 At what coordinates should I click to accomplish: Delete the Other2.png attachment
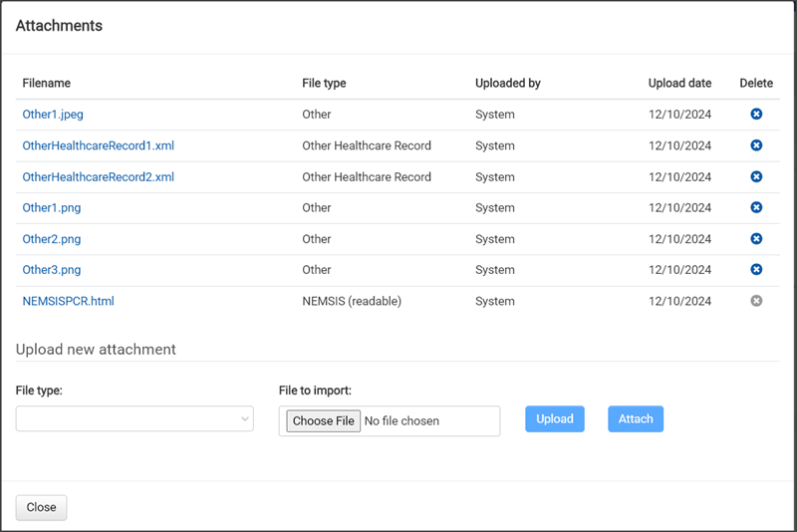(756, 239)
